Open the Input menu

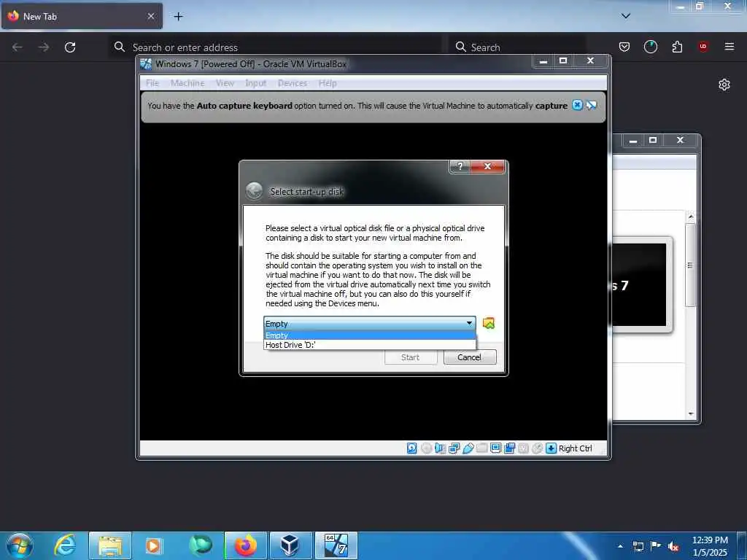click(256, 83)
